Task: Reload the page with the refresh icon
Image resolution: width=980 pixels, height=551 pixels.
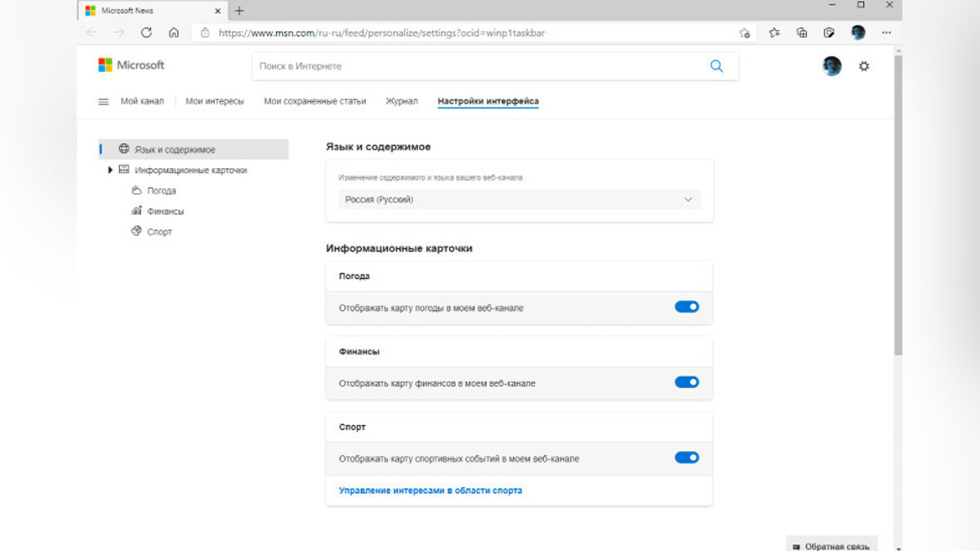Action: click(x=146, y=33)
